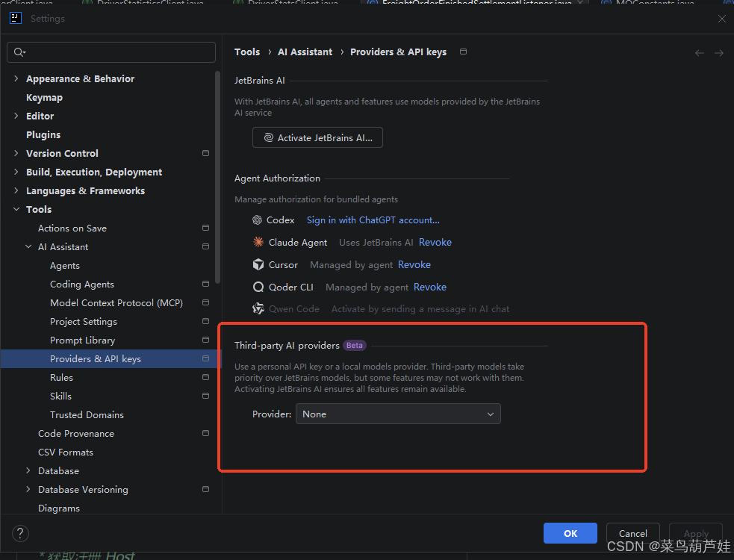Image resolution: width=734 pixels, height=560 pixels.
Task: Click project icon on selected Providers & API keys row
Action: pyautogui.click(x=205, y=358)
